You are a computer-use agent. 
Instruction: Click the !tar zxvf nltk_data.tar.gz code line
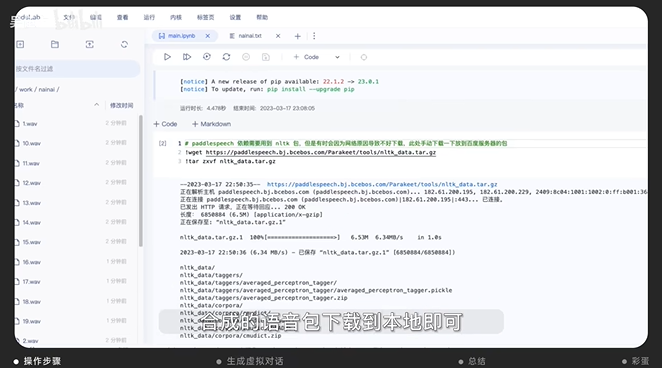tap(231, 161)
